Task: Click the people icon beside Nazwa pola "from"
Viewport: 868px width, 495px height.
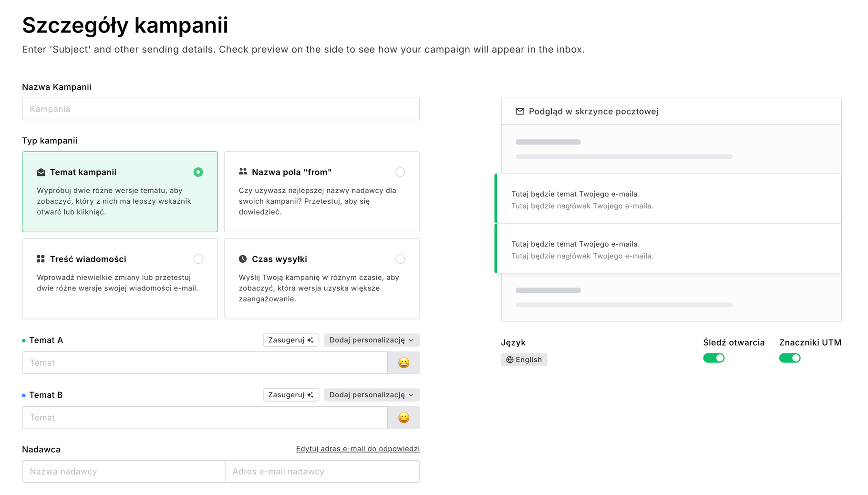Action: click(243, 172)
